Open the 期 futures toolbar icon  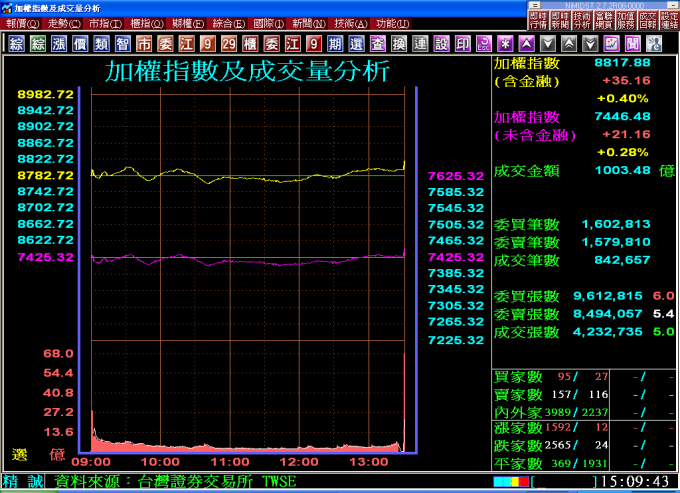click(335, 44)
